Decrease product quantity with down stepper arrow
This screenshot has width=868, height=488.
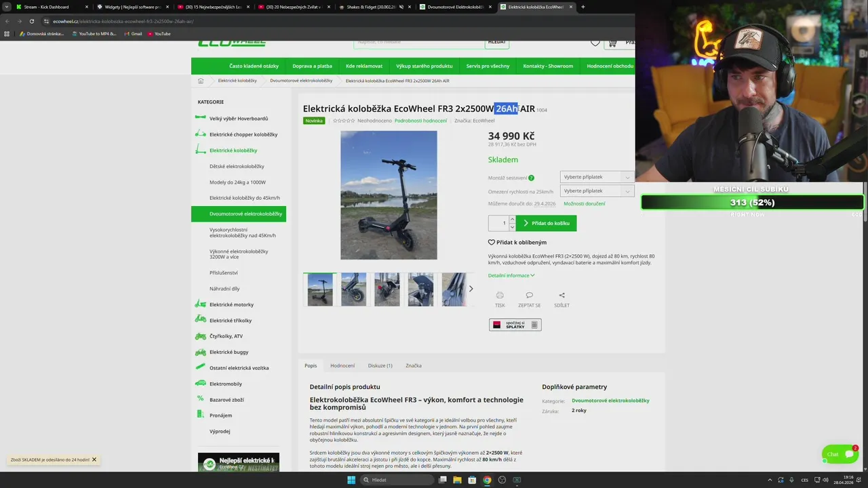click(x=513, y=227)
